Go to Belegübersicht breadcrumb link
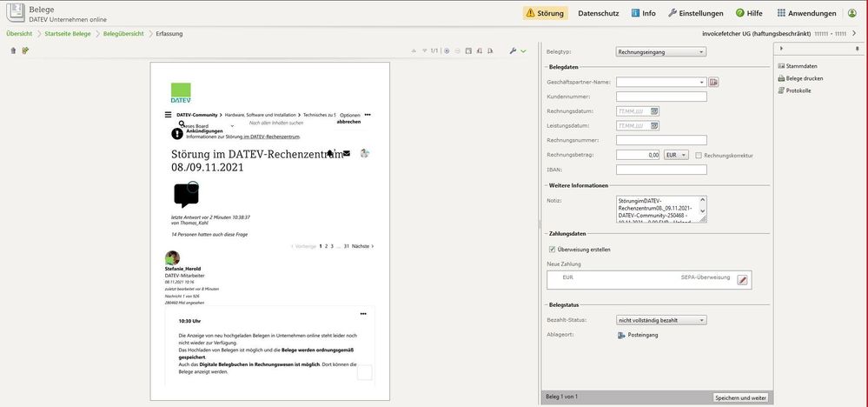The image size is (868, 407). [x=124, y=34]
